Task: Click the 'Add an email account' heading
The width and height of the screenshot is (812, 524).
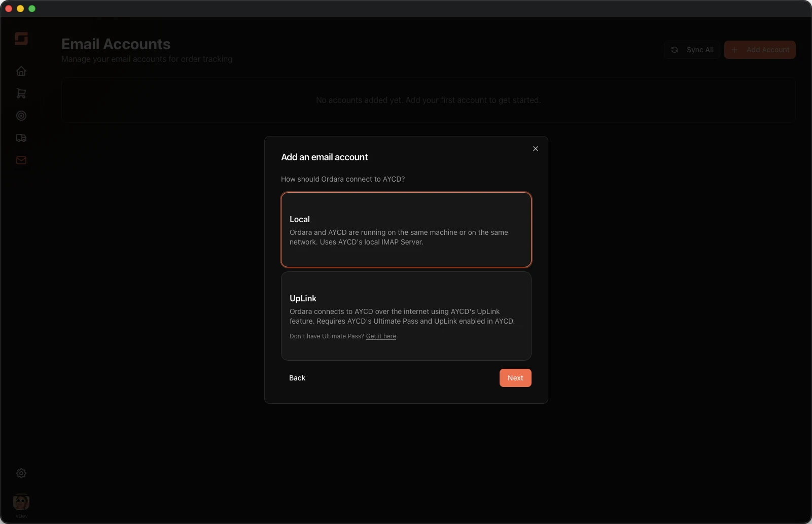Action: tap(325, 157)
